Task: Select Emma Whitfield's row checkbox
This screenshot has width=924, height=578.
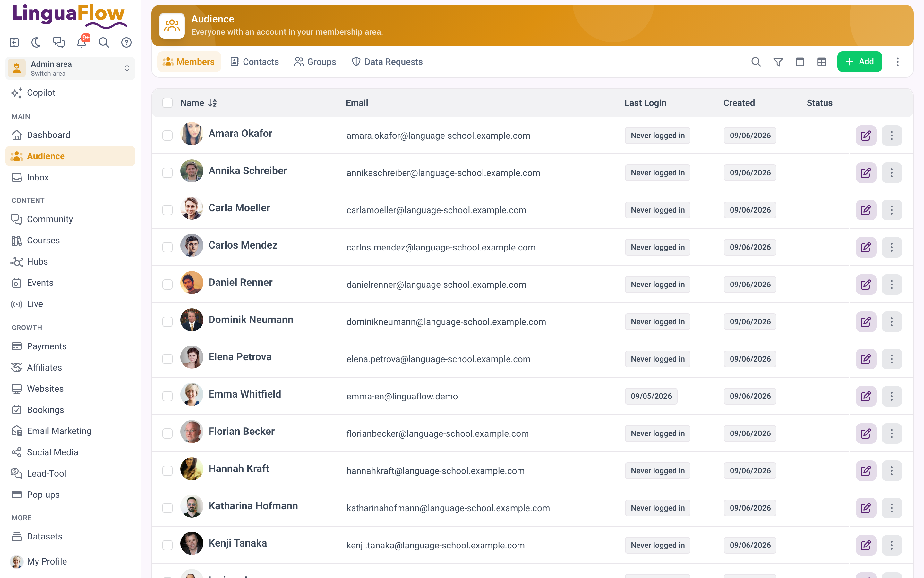Action: pyautogui.click(x=167, y=397)
